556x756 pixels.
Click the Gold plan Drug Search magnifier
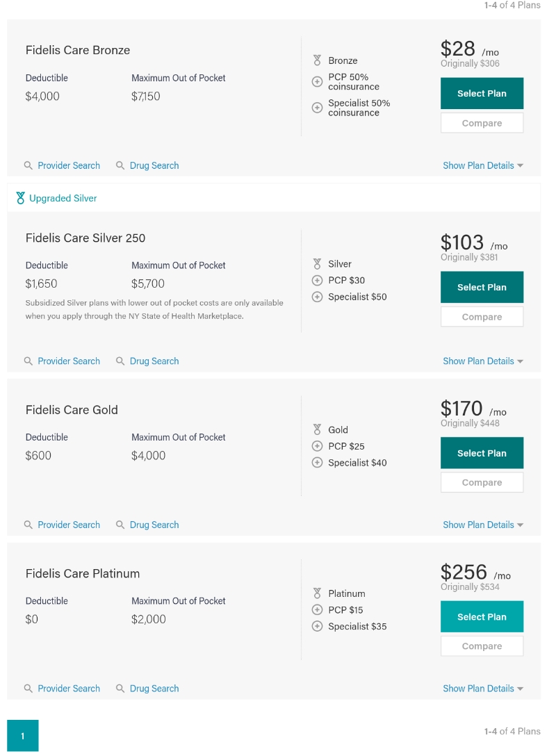pos(120,525)
